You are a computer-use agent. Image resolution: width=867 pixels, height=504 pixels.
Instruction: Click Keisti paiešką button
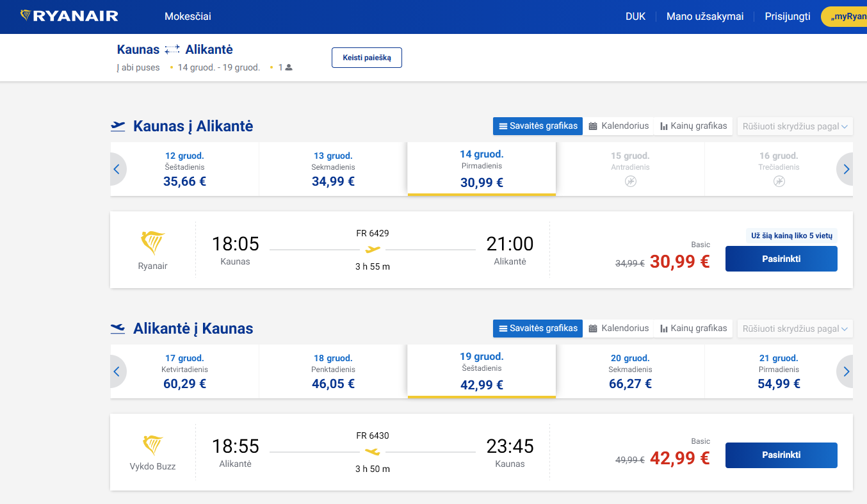tap(366, 58)
